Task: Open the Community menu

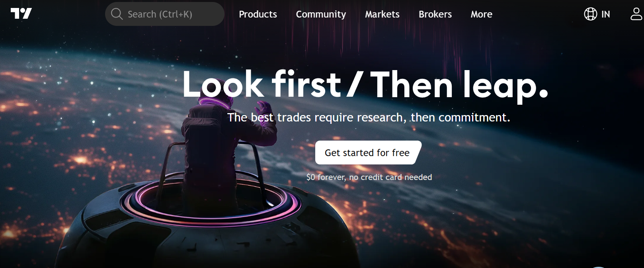Action: [x=321, y=14]
